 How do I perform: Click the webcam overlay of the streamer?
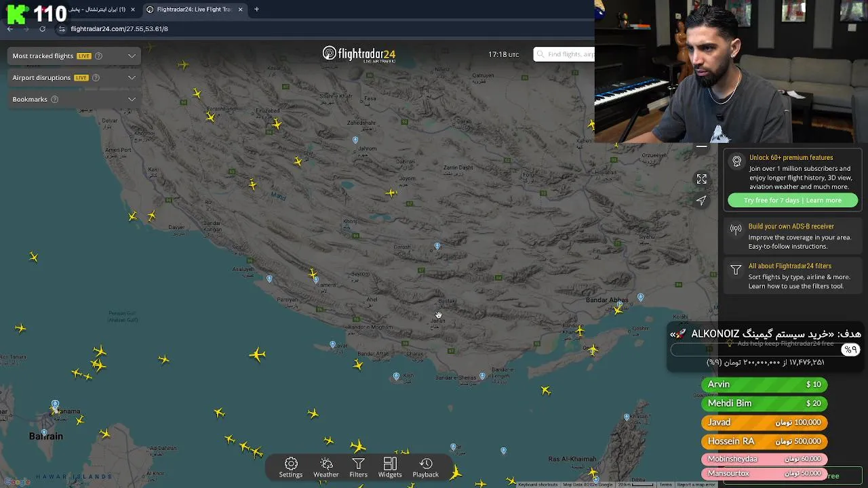(x=731, y=71)
